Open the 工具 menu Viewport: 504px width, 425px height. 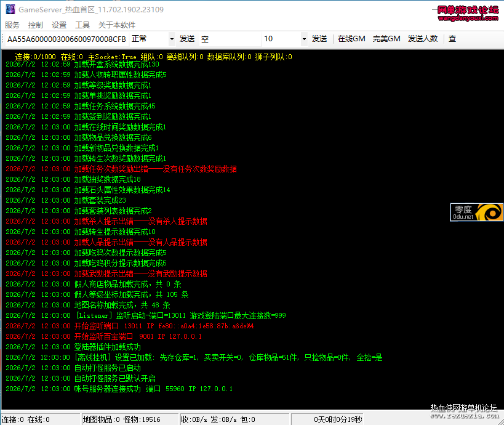point(82,25)
